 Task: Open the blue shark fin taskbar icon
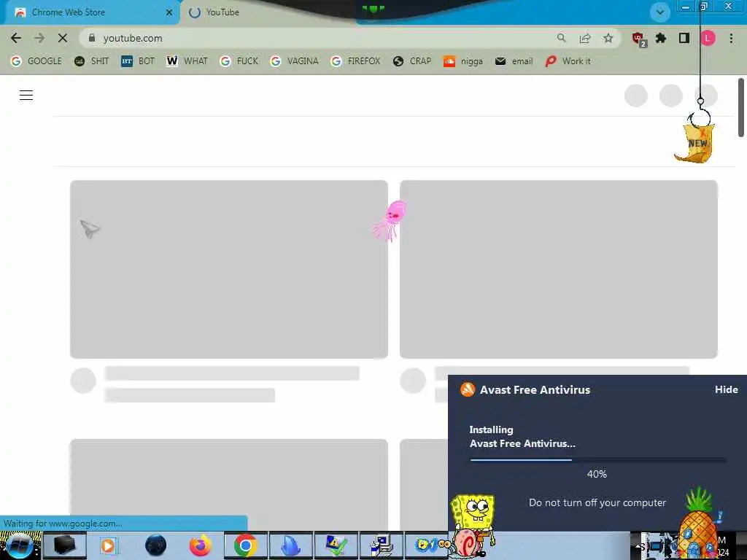(290, 545)
